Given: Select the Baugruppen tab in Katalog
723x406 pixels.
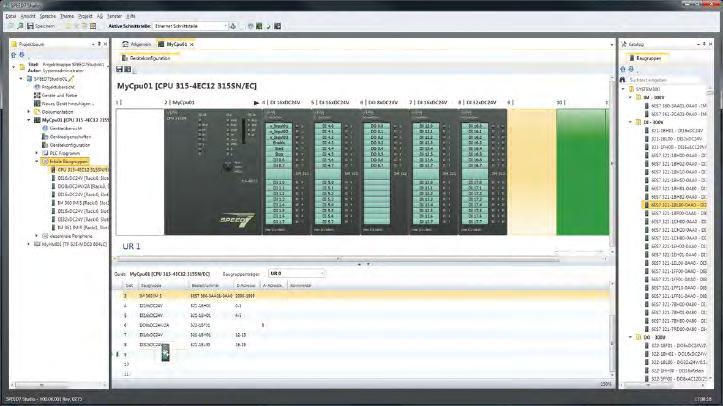Looking at the screenshot, I should point(648,58).
